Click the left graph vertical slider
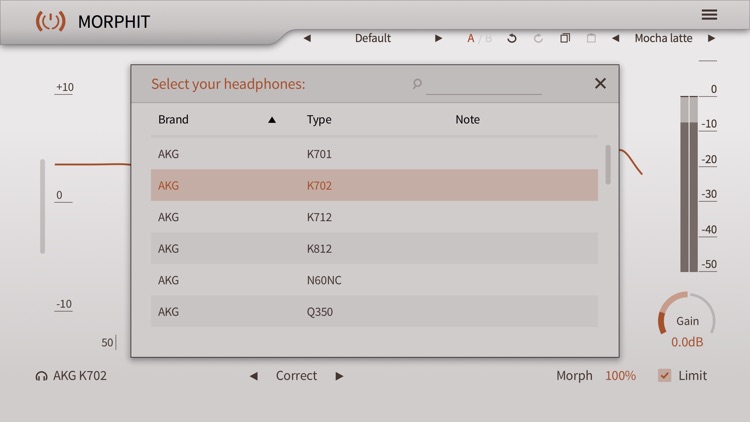This screenshot has height=422, width=750. (43, 206)
